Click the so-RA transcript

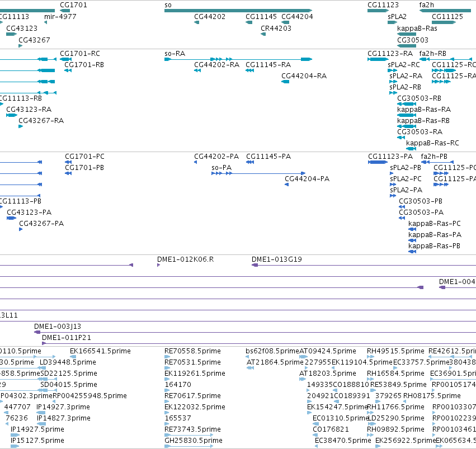click(238, 59)
